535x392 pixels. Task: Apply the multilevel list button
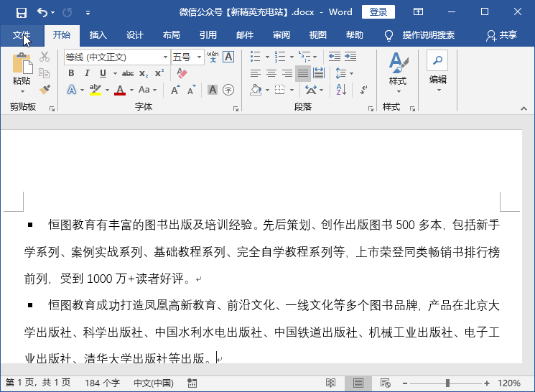coord(304,57)
